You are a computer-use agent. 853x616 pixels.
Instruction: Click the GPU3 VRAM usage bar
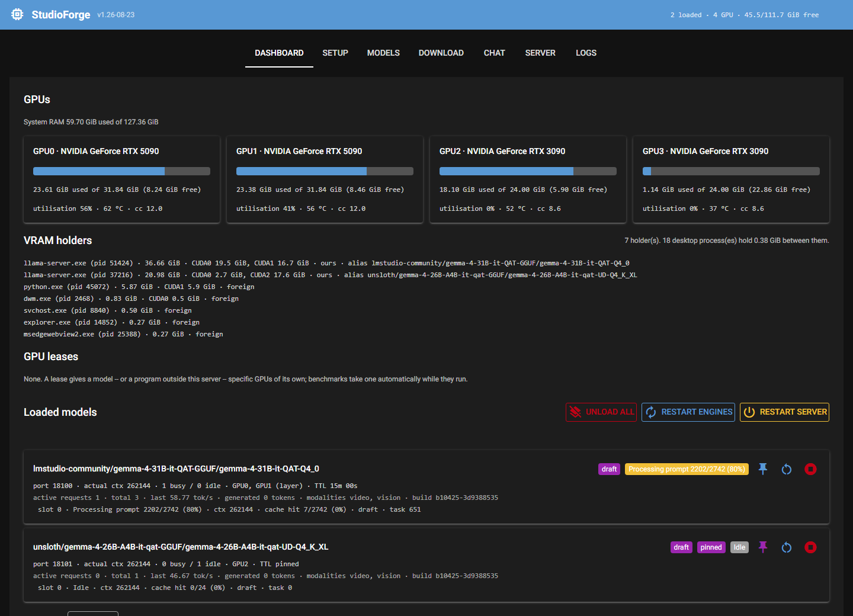731,171
